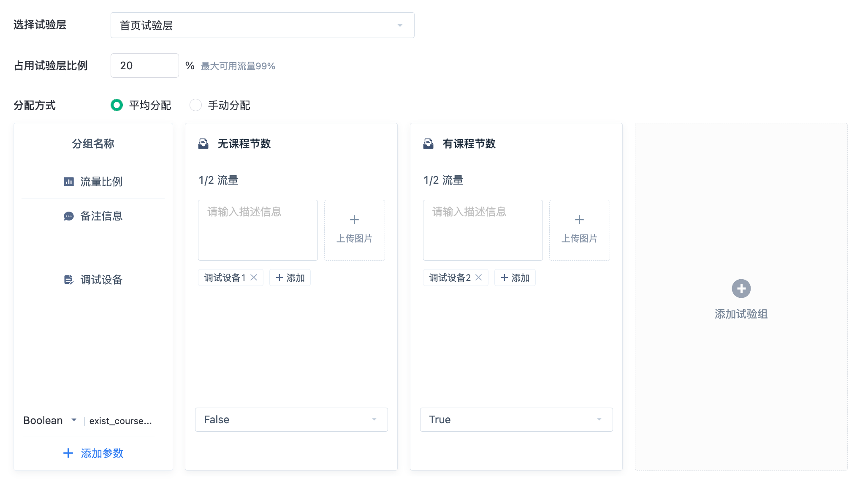Click the 备注信息 speech bubble icon
868x479 pixels.
coord(68,216)
